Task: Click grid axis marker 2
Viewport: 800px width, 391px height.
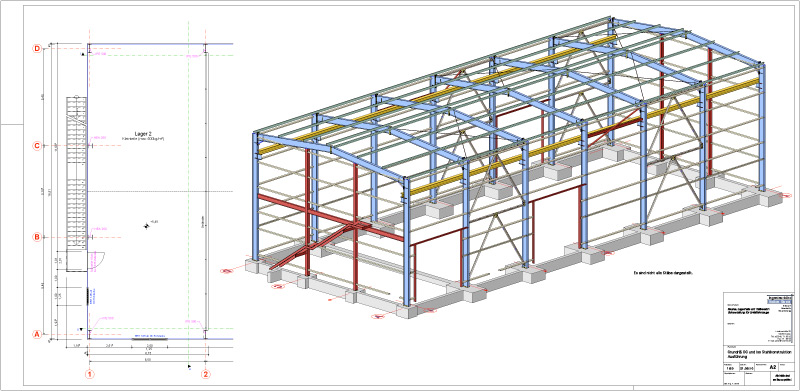Action: tap(206, 374)
